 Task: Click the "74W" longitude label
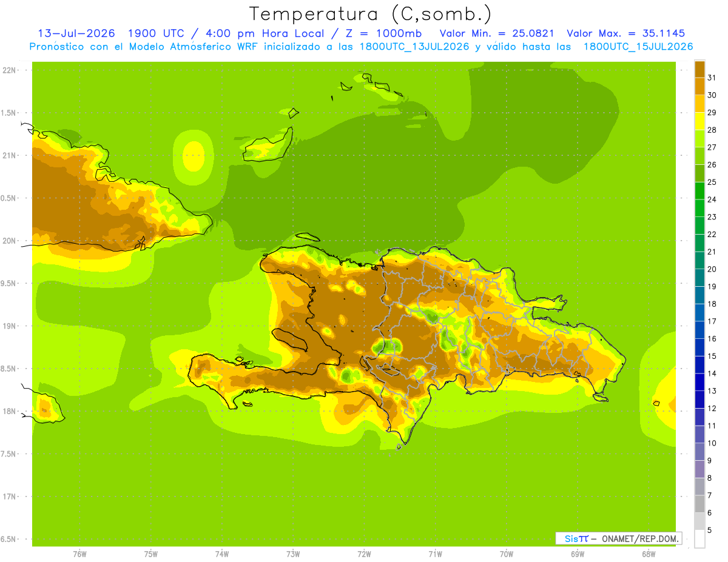[222, 554]
